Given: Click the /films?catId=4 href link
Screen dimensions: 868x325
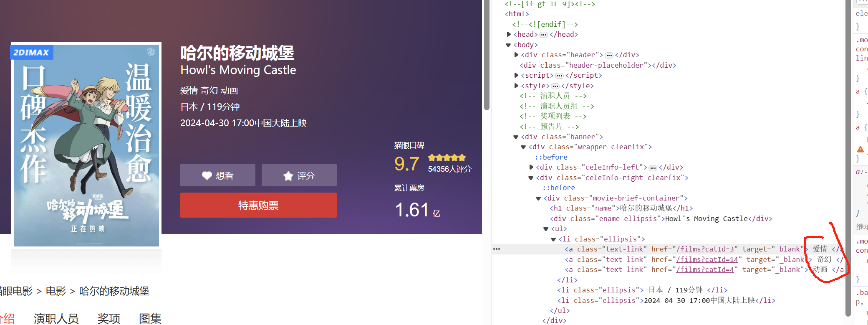Looking at the screenshot, I should pyautogui.click(x=705, y=269).
